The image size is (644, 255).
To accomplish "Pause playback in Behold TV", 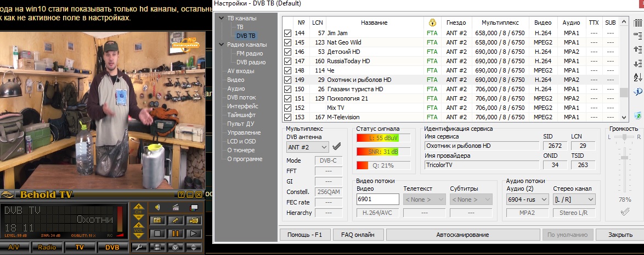I will coord(175,234).
